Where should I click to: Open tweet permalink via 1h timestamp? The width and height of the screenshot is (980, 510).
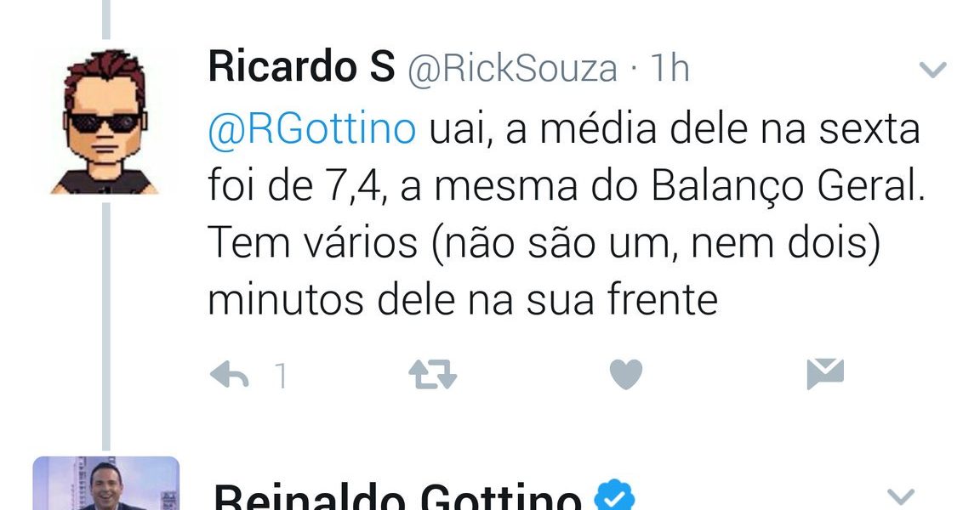[669, 67]
